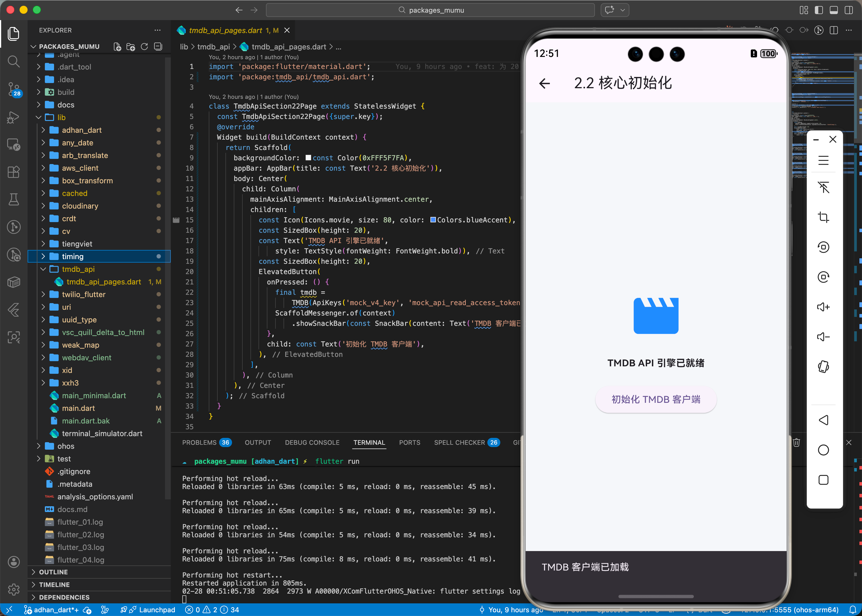The height and width of the screenshot is (616, 862).
Task: Expand the OUTLINE section
Action: pos(53,572)
